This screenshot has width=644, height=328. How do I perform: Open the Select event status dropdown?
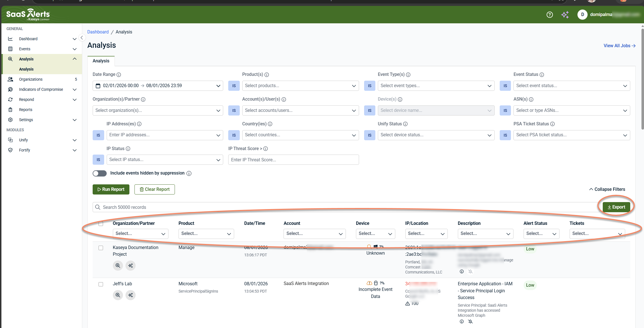pyautogui.click(x=572, y=86)
